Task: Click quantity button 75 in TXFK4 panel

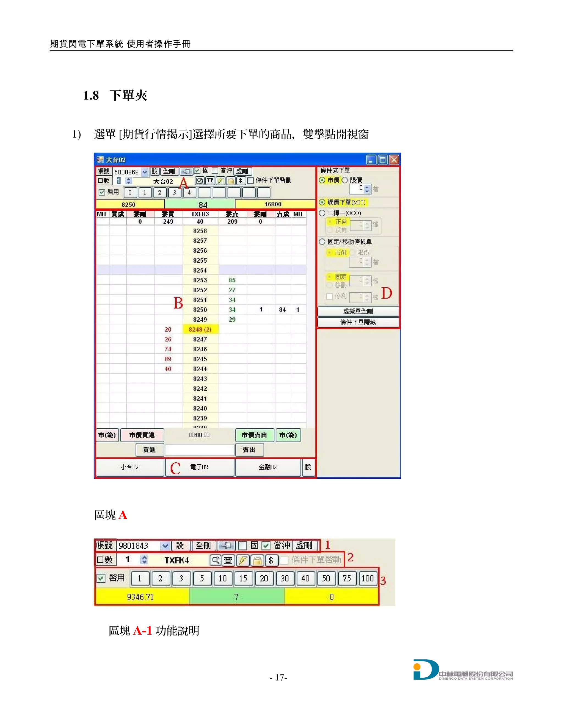Action: [347, 579]
